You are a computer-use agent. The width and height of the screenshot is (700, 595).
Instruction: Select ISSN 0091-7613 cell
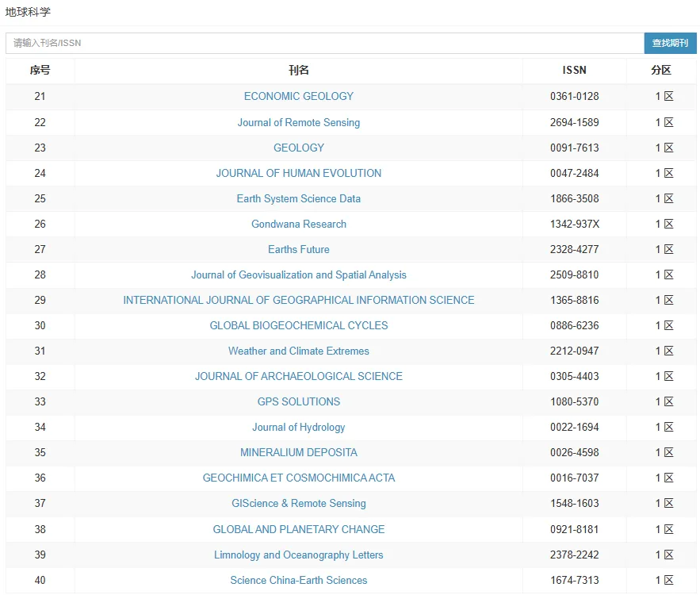tap(575, 148)
